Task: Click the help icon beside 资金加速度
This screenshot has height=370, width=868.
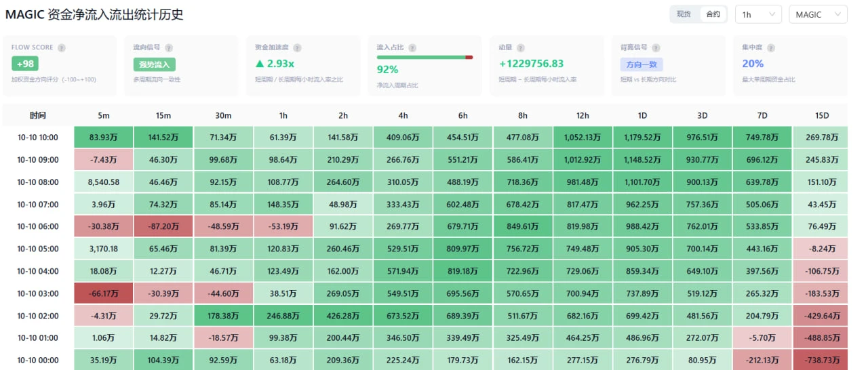Action: tap(297, 48)
